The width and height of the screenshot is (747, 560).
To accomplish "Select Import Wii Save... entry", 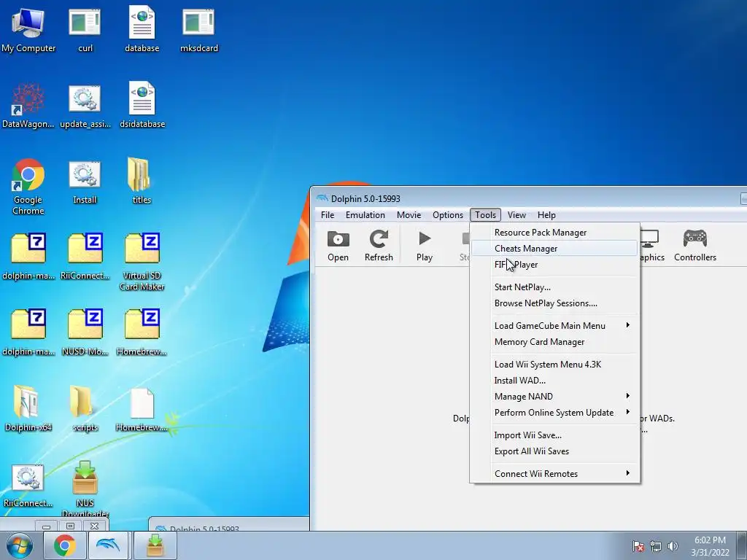I will click(554, 435).
